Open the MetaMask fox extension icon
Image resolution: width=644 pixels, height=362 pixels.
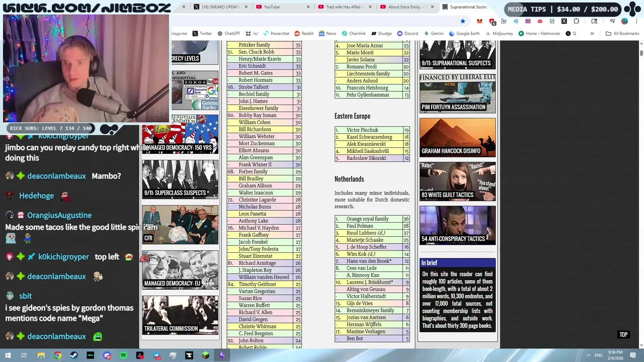pyautogui.click(x=479, y=21)
